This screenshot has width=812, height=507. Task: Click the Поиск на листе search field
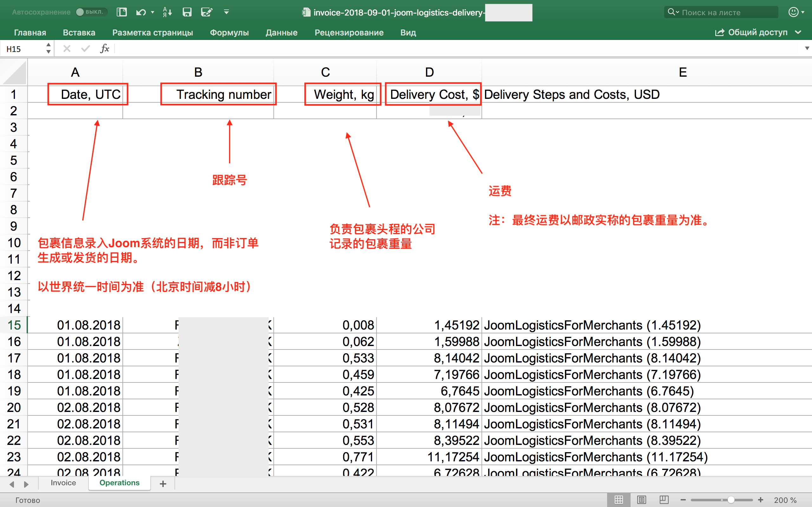coord(721,12)
